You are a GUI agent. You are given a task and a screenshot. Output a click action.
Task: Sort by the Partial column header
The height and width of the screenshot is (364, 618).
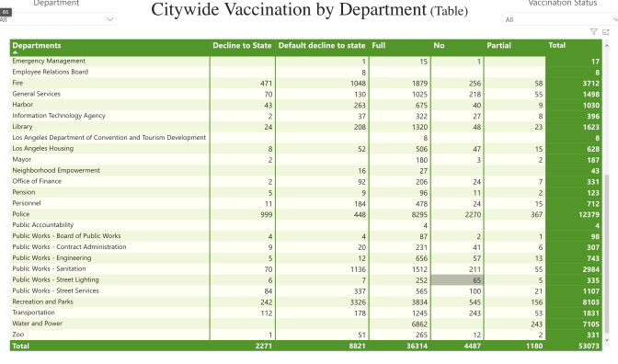pos(498,45)
